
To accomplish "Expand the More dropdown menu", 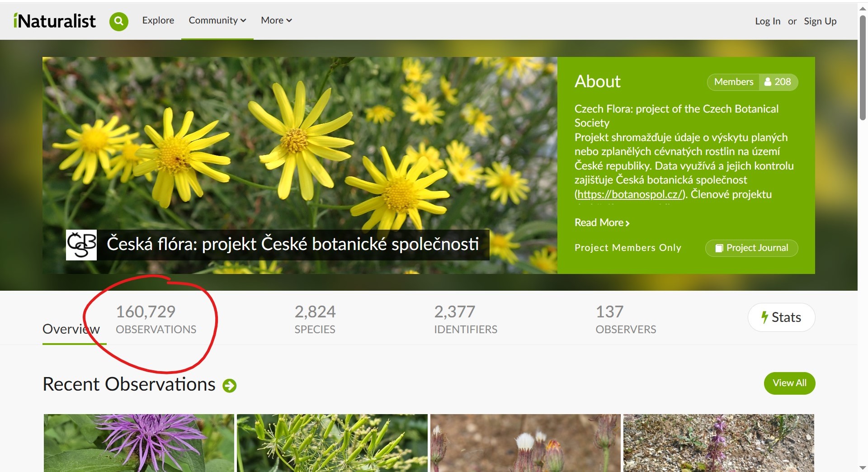I will tap(276, 20).
